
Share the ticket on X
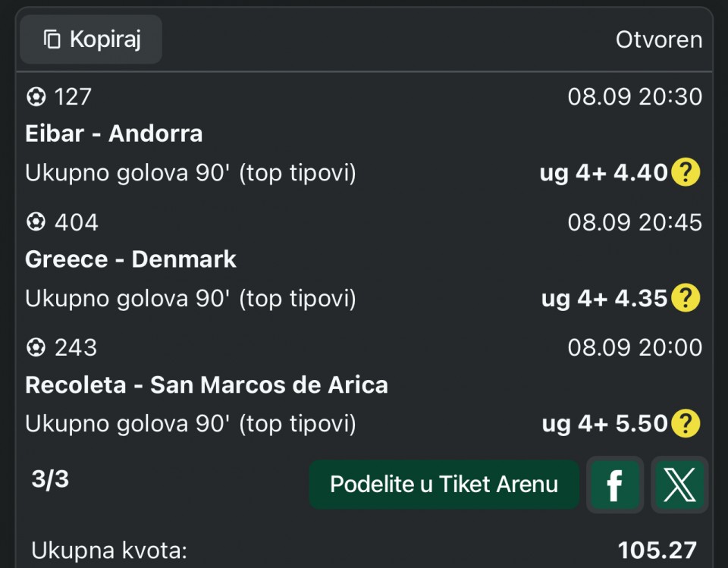pos(679,485)
